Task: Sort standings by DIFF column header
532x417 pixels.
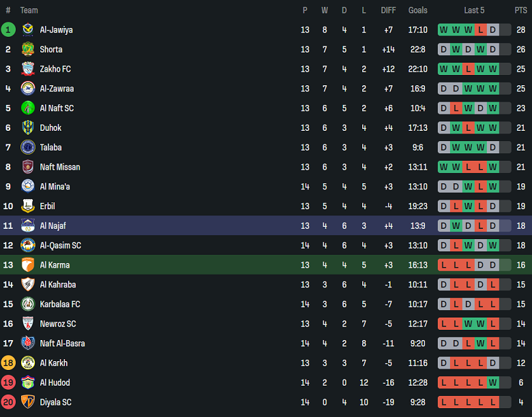Action: pos(388,10)
